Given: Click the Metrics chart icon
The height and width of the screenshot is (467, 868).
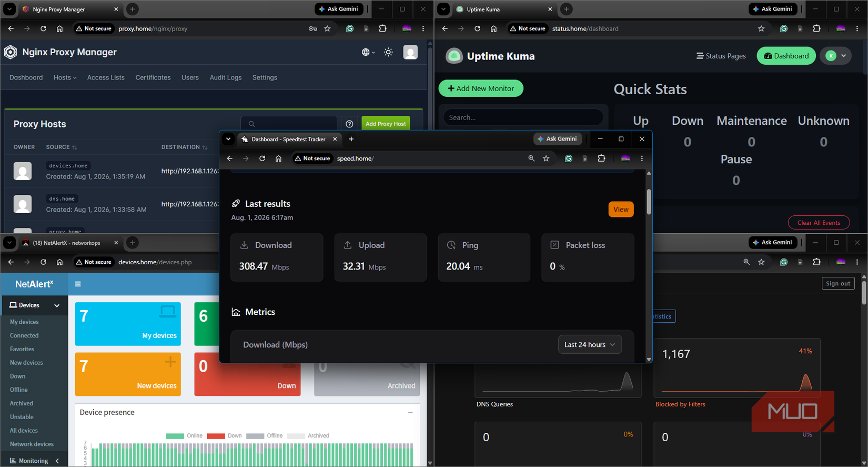Looking at the screenshot, I should (236, 312).
